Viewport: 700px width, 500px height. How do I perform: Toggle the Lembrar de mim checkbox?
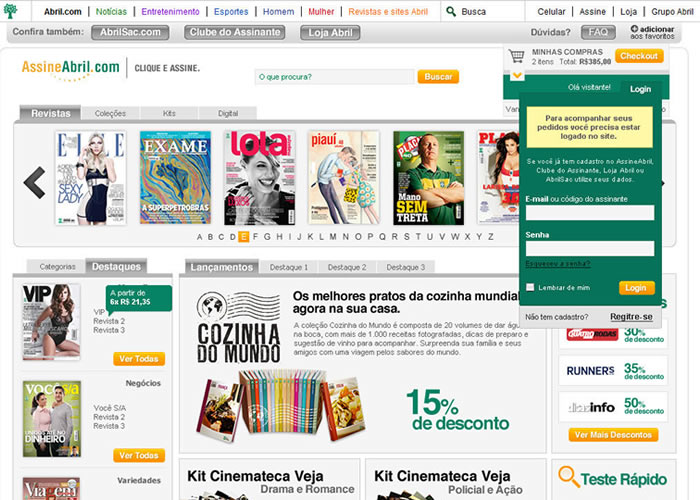(x=530, y=287)
